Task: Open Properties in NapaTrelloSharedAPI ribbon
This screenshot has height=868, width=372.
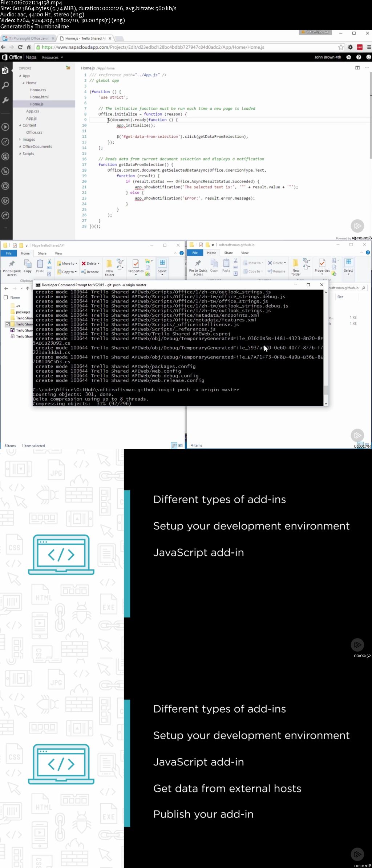Action: coord(136,266)
